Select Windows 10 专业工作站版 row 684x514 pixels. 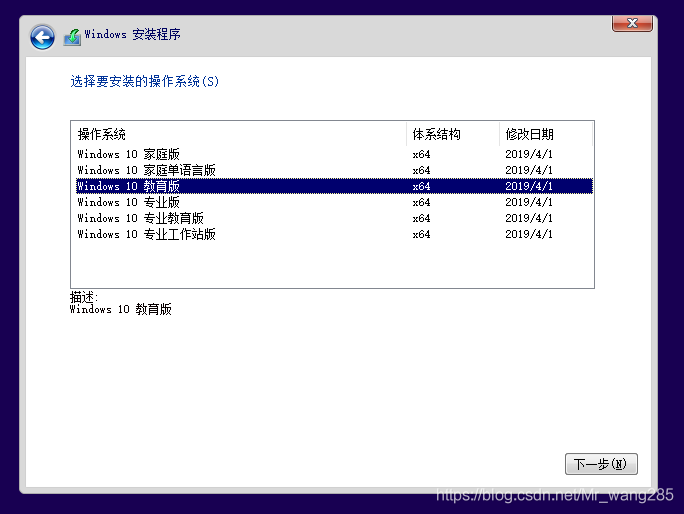coord(334,234)
